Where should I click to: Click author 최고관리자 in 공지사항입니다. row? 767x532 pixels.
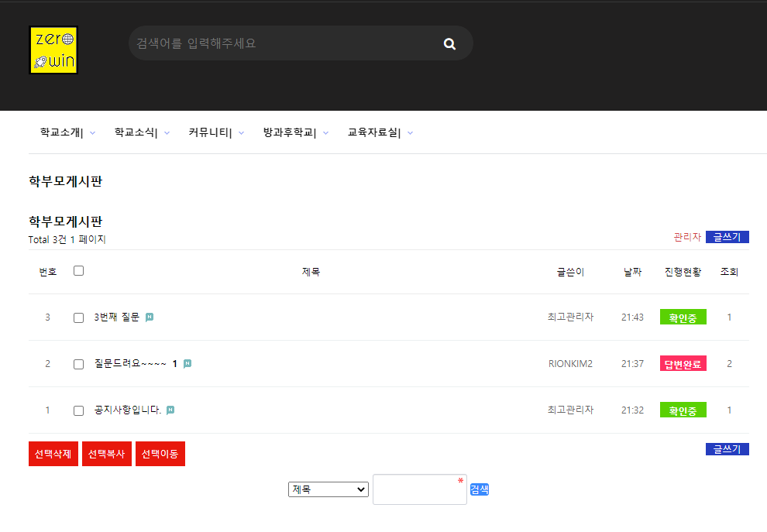coord(570,410)
